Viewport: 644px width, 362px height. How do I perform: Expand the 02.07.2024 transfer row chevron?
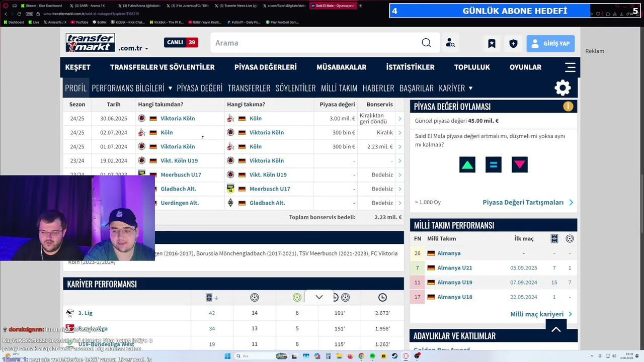(x=399, y=133)
